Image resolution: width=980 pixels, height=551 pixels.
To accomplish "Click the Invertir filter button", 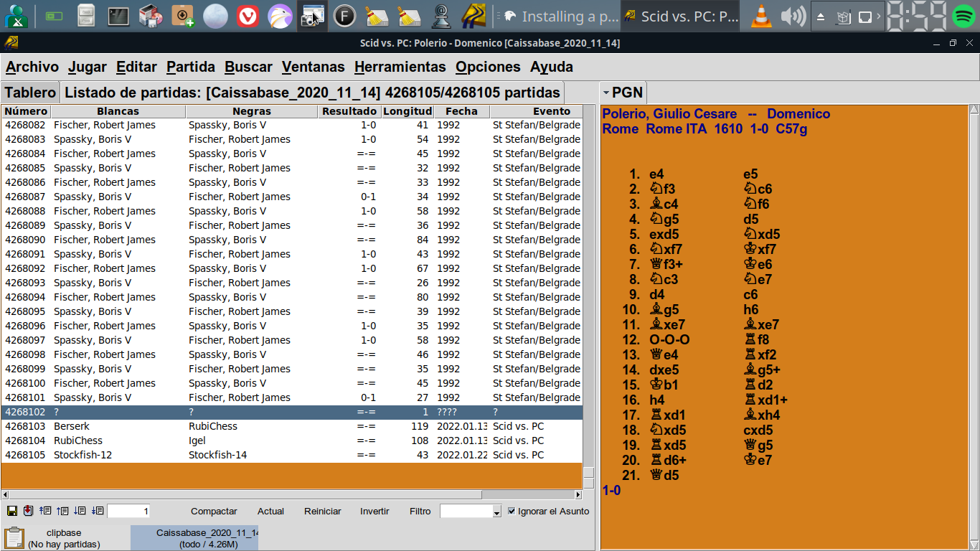I will tap(374, 511).
